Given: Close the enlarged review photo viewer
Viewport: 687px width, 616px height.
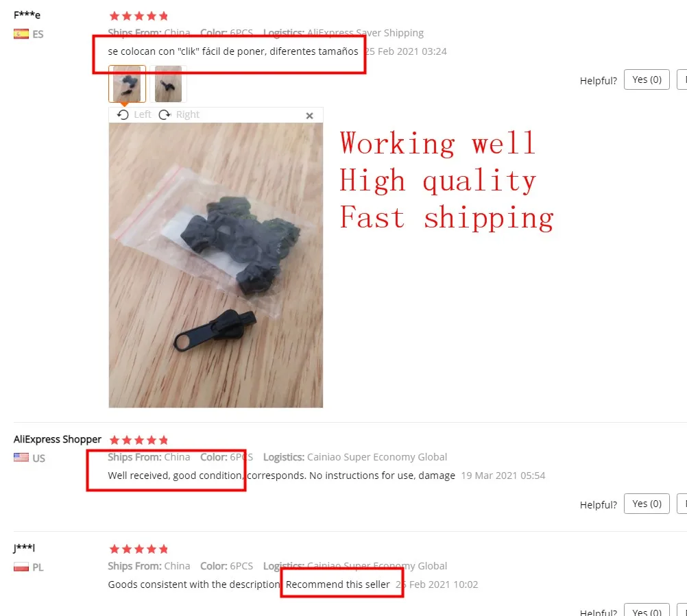Looking at the screenshot, I should click(x=309, y=116).
